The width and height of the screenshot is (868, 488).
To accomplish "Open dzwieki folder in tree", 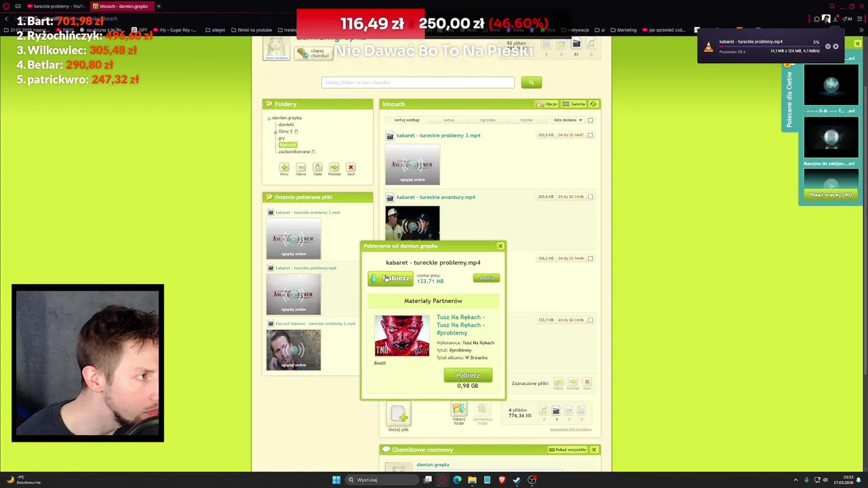I will pos(285,125).
